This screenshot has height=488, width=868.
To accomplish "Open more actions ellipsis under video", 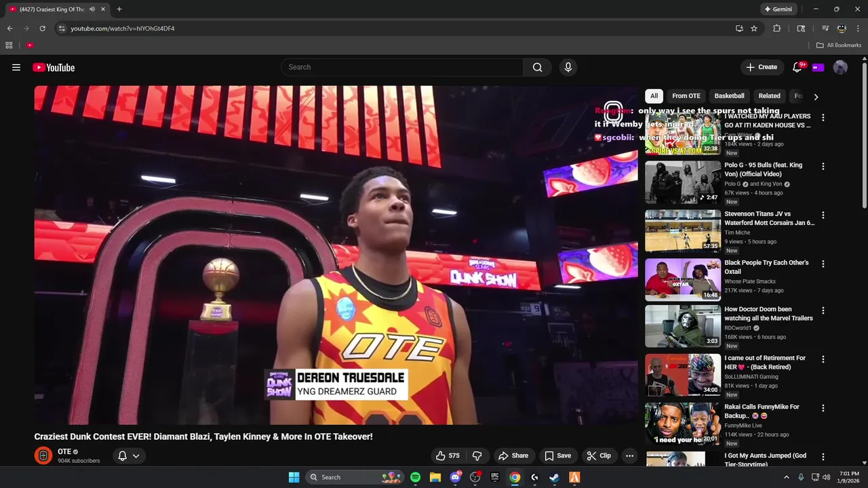I will click(629, 455).
